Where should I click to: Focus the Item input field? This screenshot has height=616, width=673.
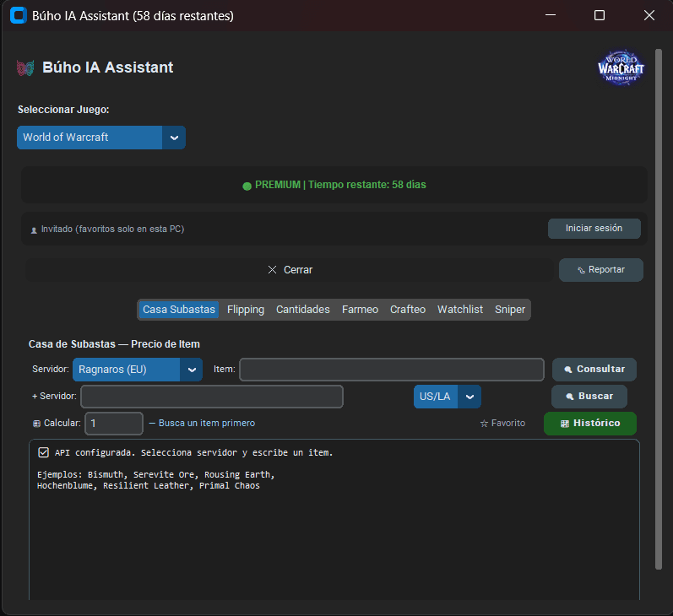pos(392,370)
